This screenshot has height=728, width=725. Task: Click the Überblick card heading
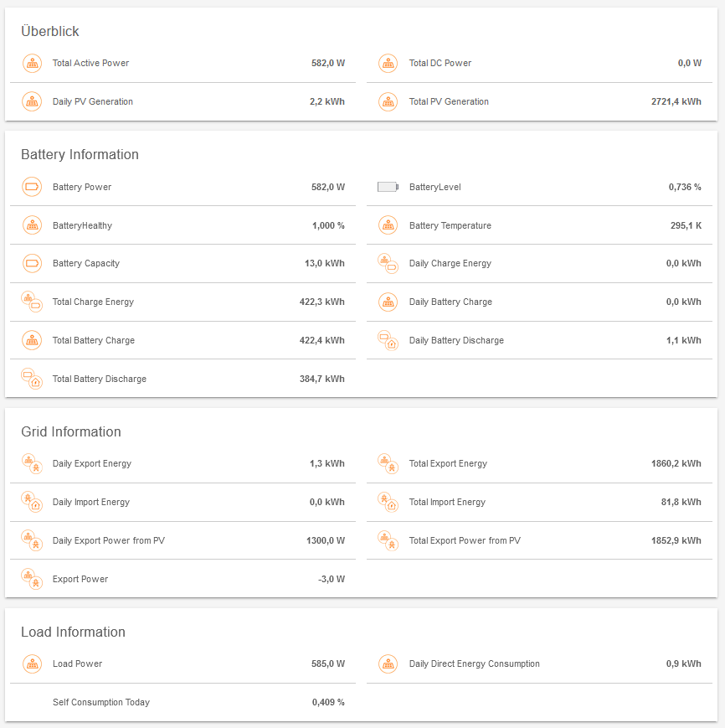pos(50,31)
